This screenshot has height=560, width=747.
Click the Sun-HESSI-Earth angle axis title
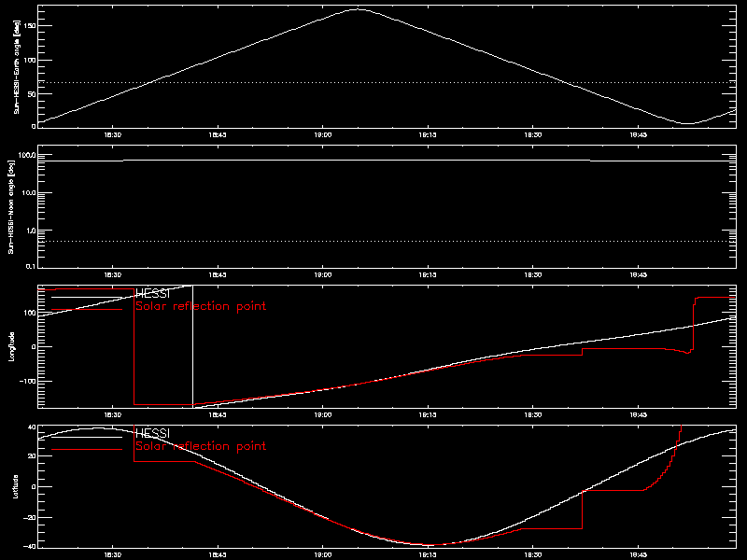[17, 66]
